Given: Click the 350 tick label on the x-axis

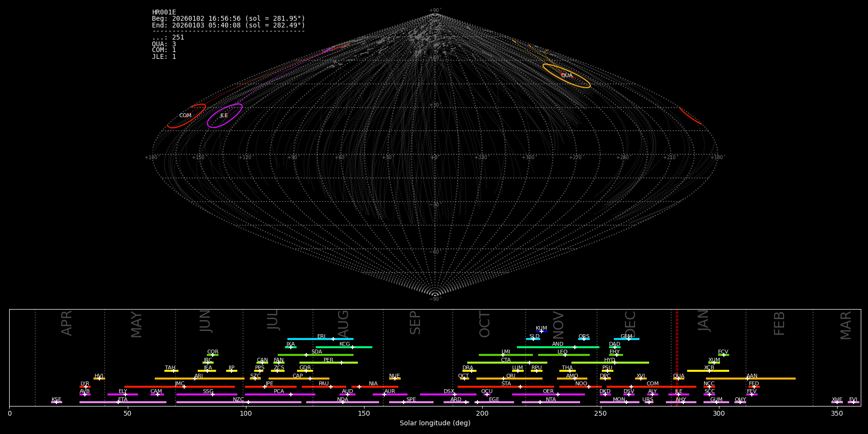Looking at the screenshot, I should (837, 413).
